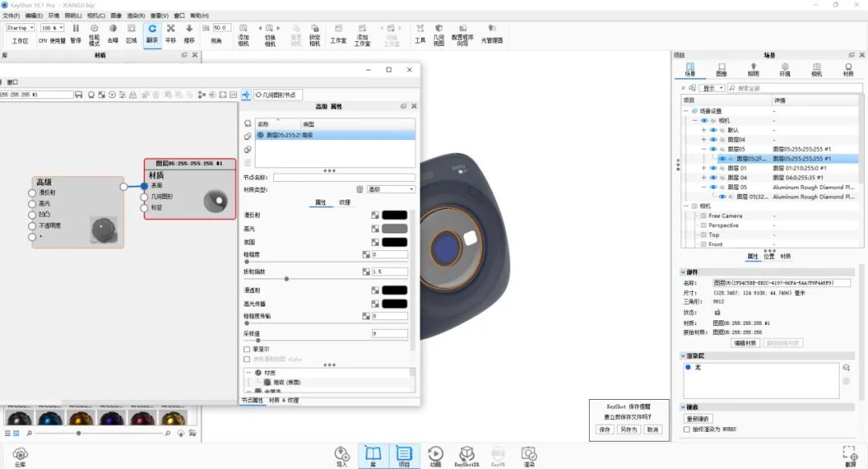Toggle eye of 相机 group under 场景设置
Image resolution: width=868 pixels, height=469 pixels.
point(704,121)
